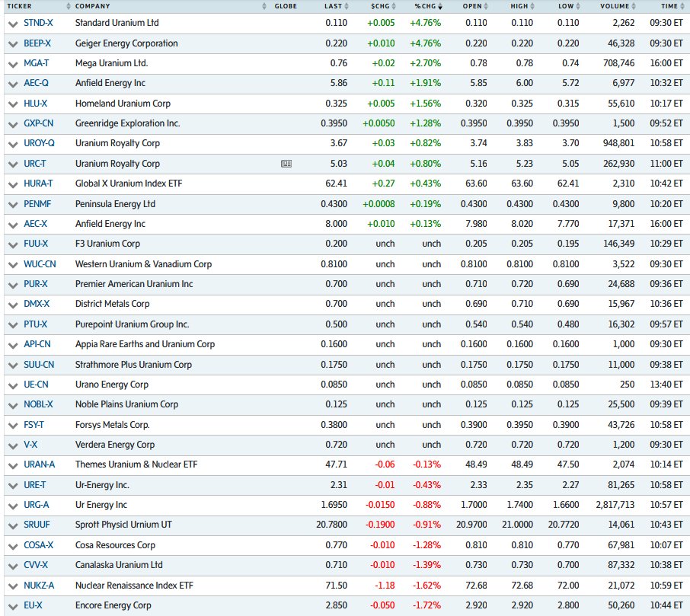Image resolution: width=690 pixels, height=616 pixels.
Task: Click the COMPANY column header
Action: pyautogui.click(x=91, y=6)
